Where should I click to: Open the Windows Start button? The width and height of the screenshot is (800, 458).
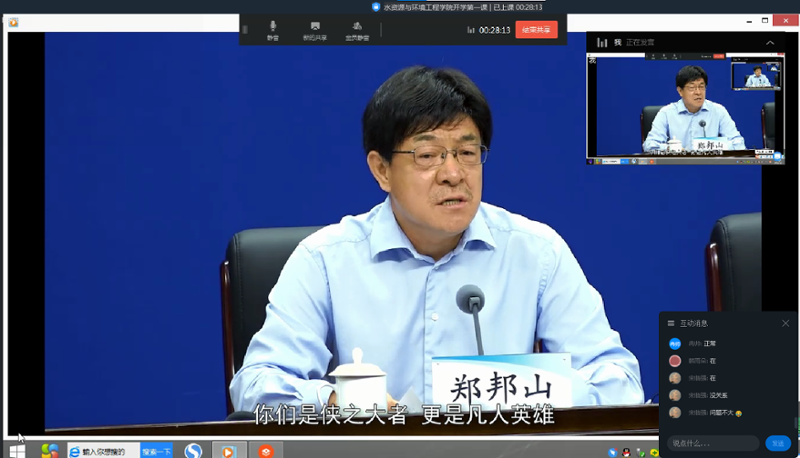click(x=17, y=451)
